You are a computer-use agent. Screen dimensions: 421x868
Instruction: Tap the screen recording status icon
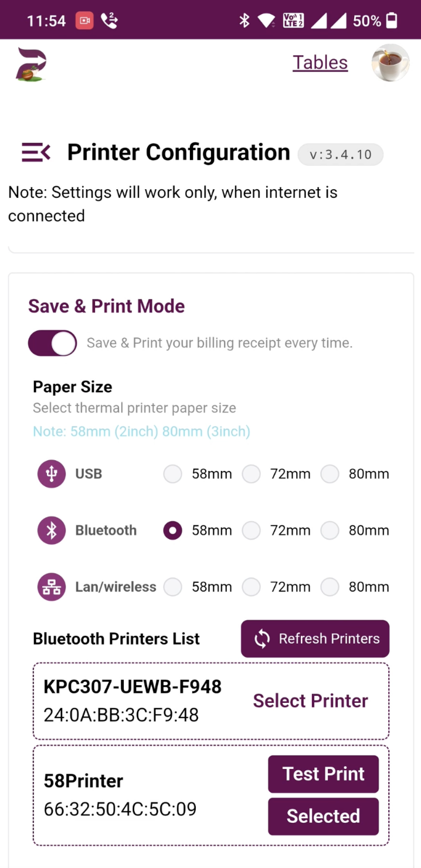(x=84, y=21)
